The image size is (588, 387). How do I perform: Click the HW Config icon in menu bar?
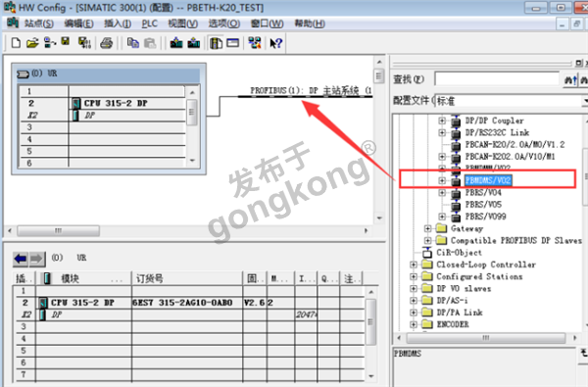(x=13, y=24)
